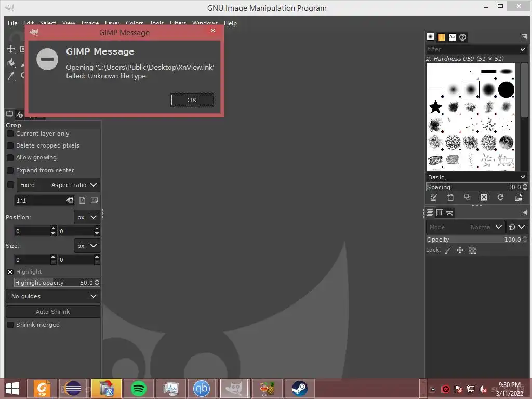This screenshot has height=399, width=532.
Task: Open the Device Status tab
Action: click(20, 114)
